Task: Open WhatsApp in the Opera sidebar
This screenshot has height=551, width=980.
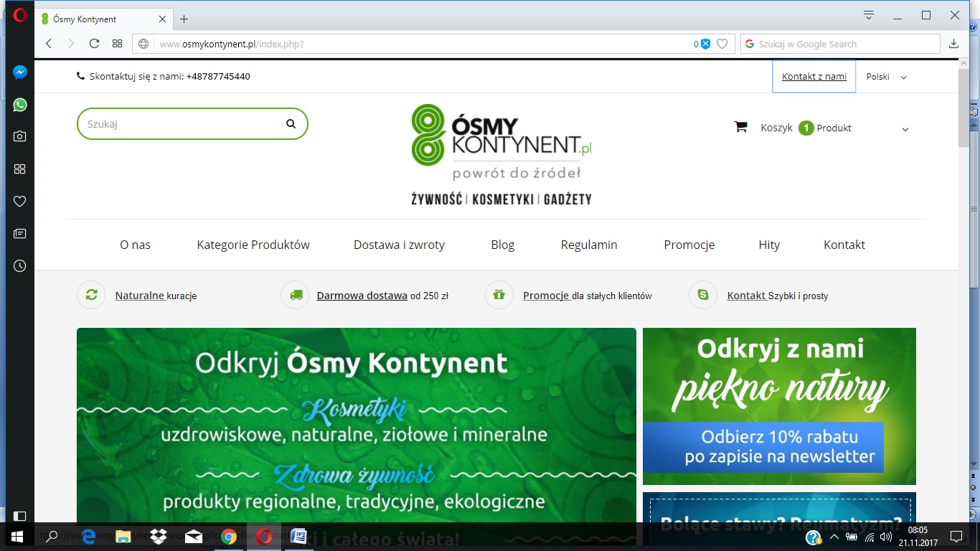Action: tap(20, 105)
